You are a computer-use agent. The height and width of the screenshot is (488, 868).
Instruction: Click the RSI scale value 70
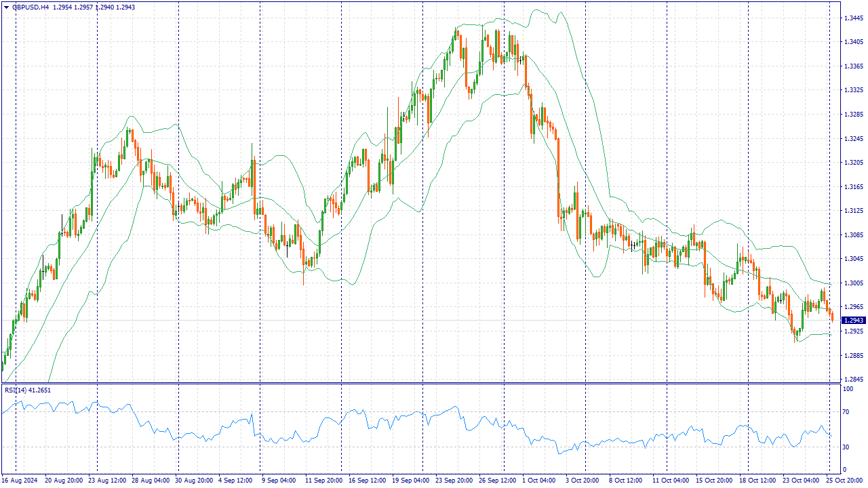pyautogui.click(x=846, y=412)
